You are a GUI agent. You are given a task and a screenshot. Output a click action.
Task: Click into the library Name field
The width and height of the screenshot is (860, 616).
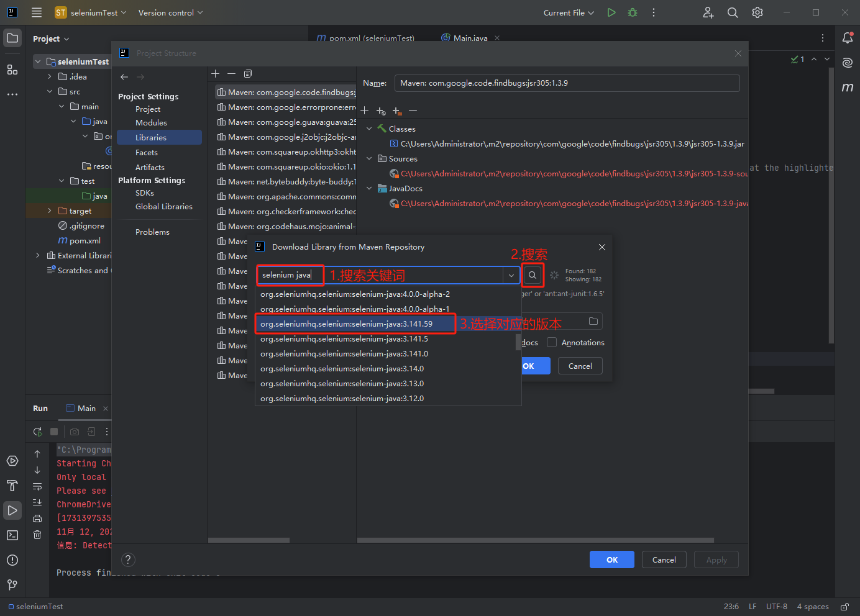[567, 83]
